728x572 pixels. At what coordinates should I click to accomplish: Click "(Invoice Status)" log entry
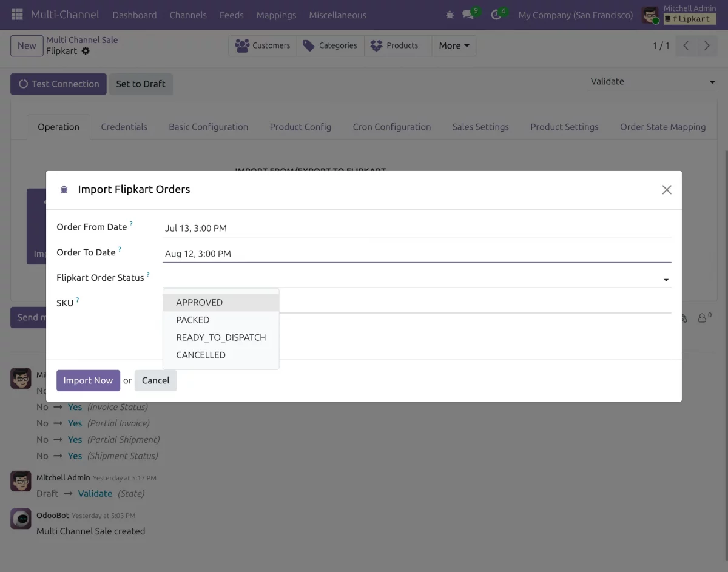click(118, 406)
